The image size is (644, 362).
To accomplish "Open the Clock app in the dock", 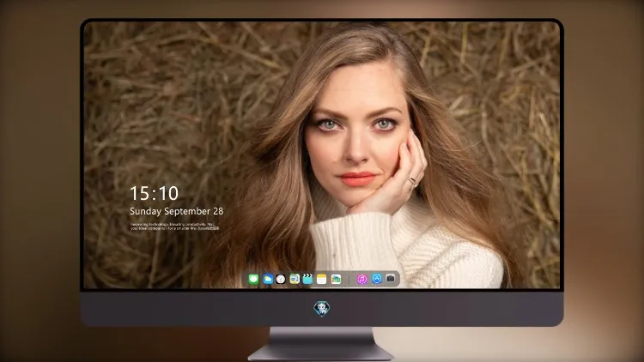I will coord(281,280).
